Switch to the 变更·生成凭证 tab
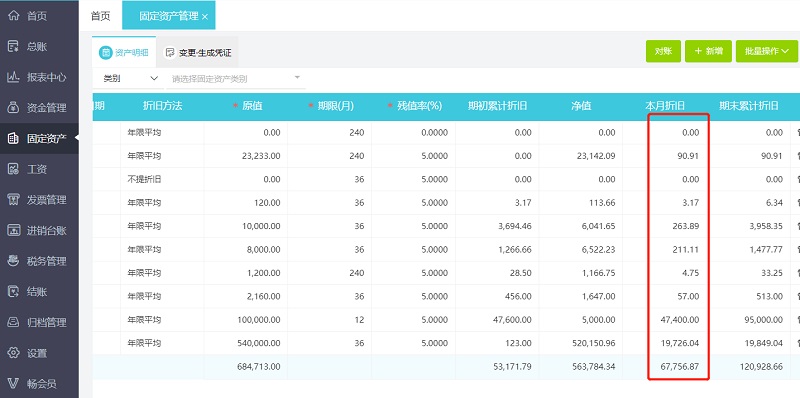This screenshot has height=398, width=800. 197,52
